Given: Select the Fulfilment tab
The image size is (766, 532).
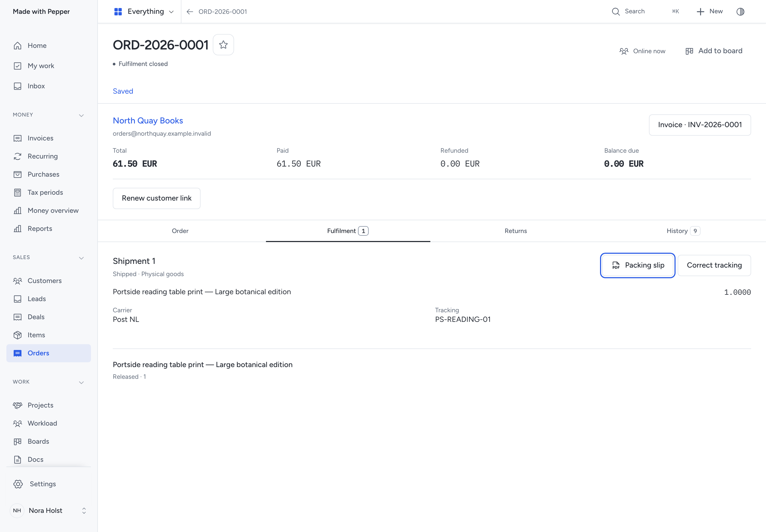Looking at the screenshot, I should pos(348,231).
